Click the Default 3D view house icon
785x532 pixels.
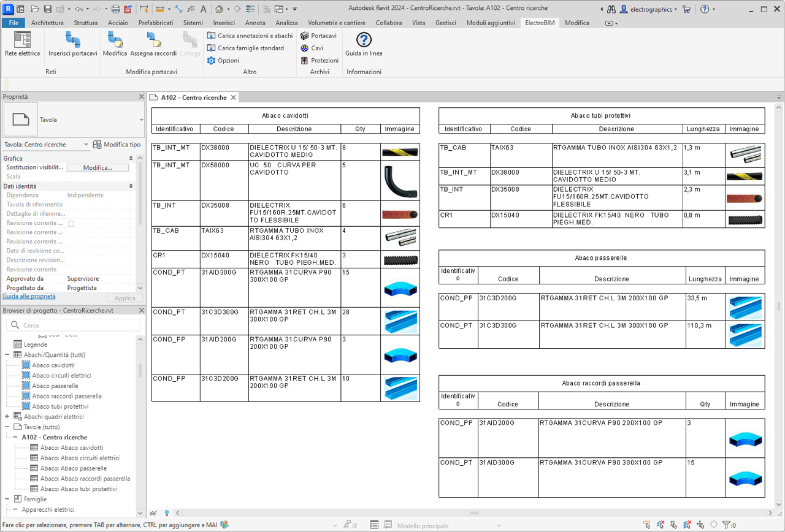pyautogui.click(x=220, y=9)
